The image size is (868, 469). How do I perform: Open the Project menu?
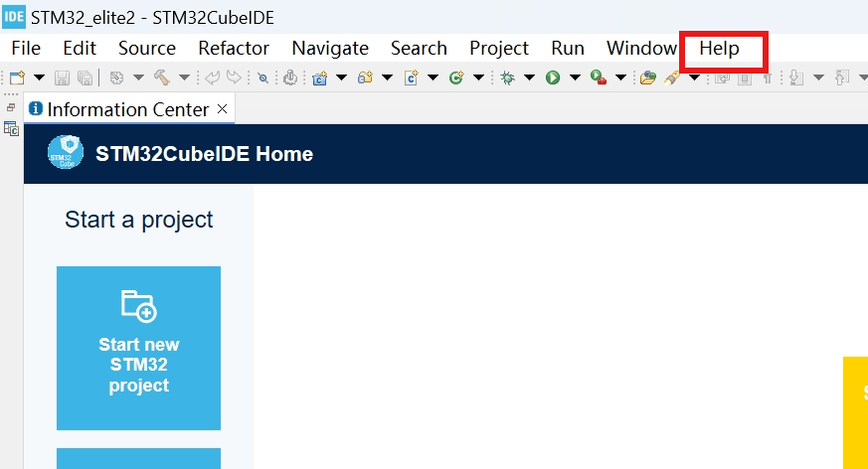[x=499, y=48]
